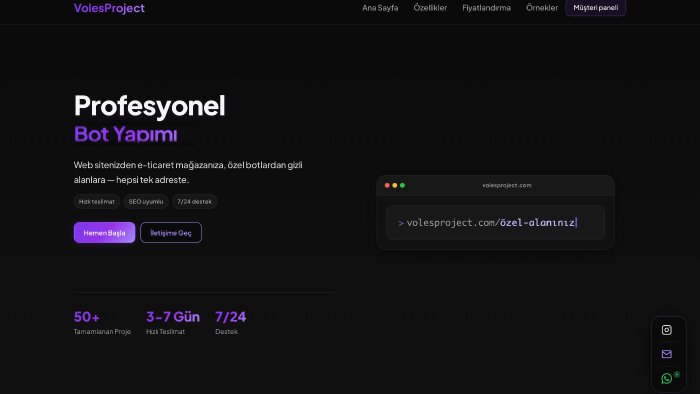Screen dimensions: 700x394
Task: Click the Hemen Başla button
Action: (x=104, y=232)
